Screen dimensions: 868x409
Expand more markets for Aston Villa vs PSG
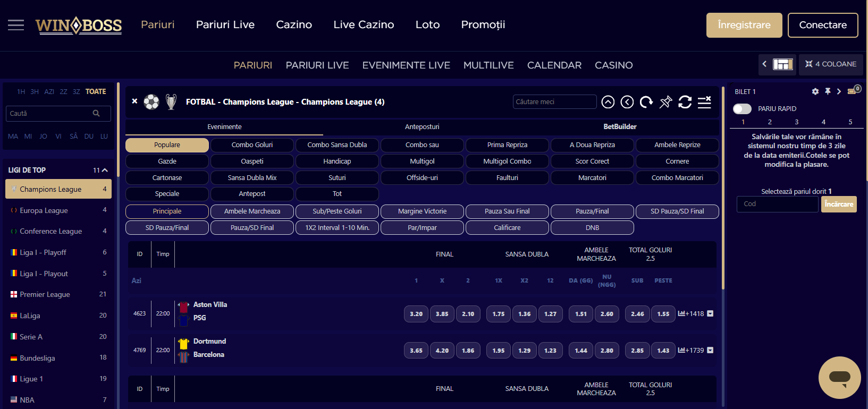point(710,314)
